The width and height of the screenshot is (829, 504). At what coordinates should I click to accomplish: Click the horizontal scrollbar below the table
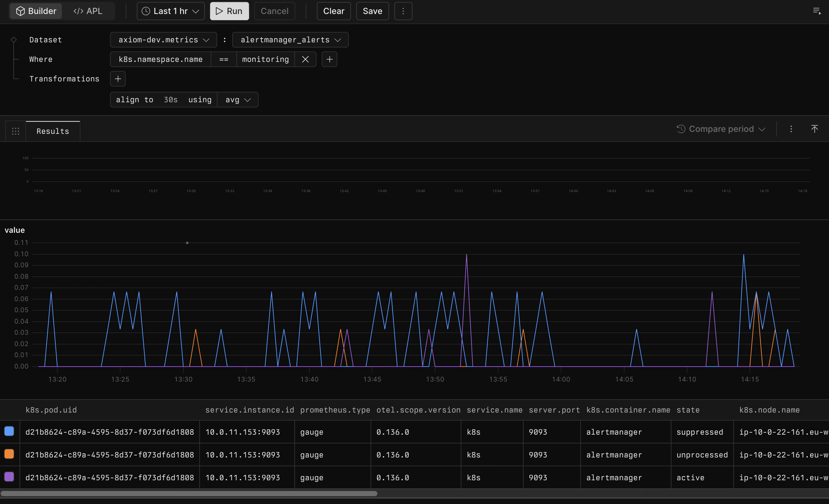(189, 494)
